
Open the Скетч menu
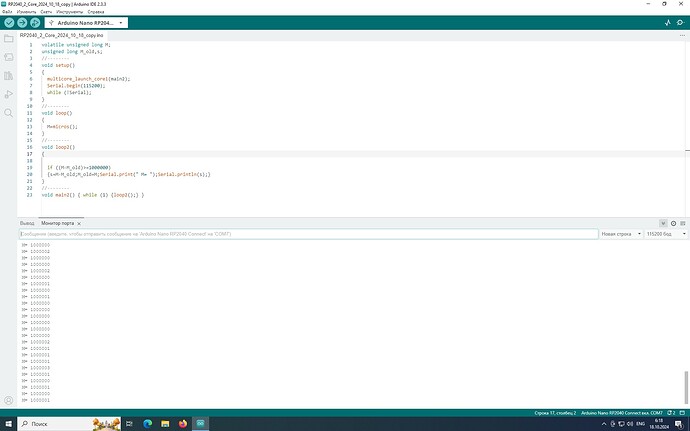pos(46,12)
